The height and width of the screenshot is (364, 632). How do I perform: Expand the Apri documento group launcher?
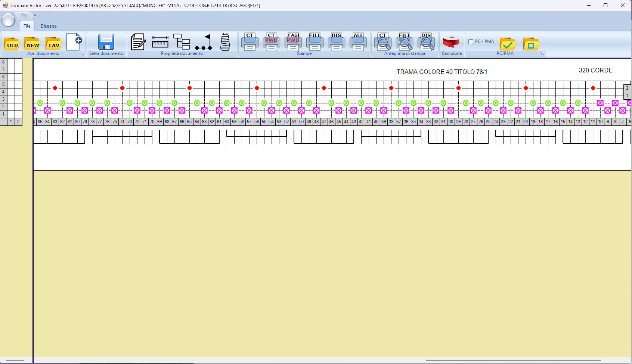coord(83,54)
